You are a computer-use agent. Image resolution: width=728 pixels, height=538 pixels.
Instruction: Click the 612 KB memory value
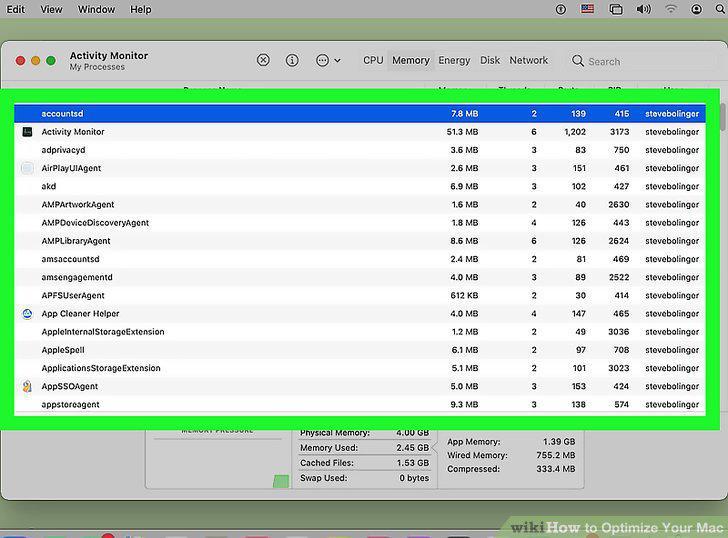click(464, 295)
